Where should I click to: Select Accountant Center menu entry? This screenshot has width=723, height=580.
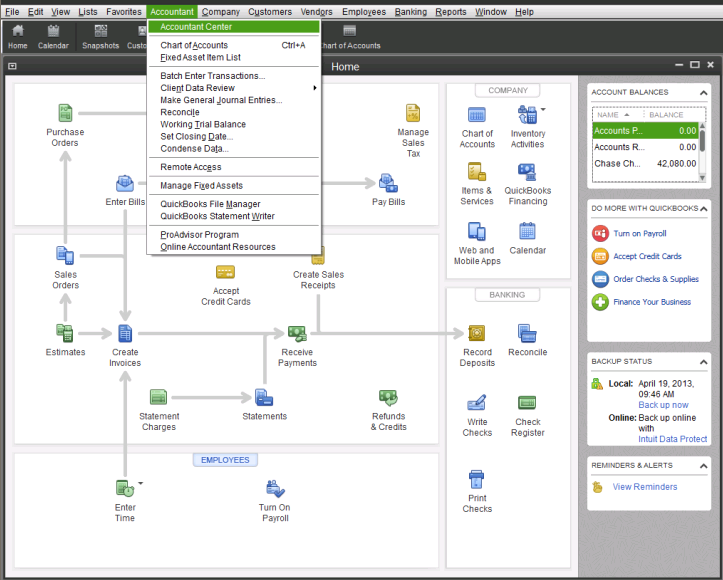click(x=234, y=27)
